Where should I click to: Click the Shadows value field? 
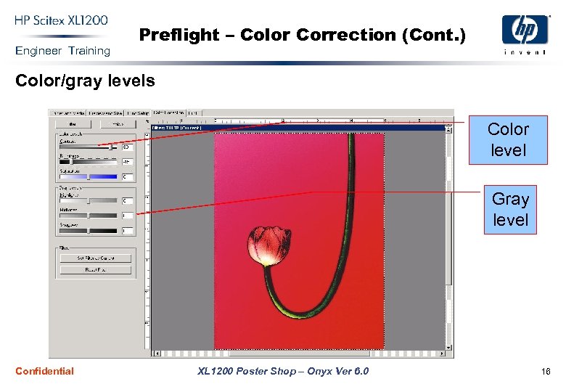tap(128, 231)
